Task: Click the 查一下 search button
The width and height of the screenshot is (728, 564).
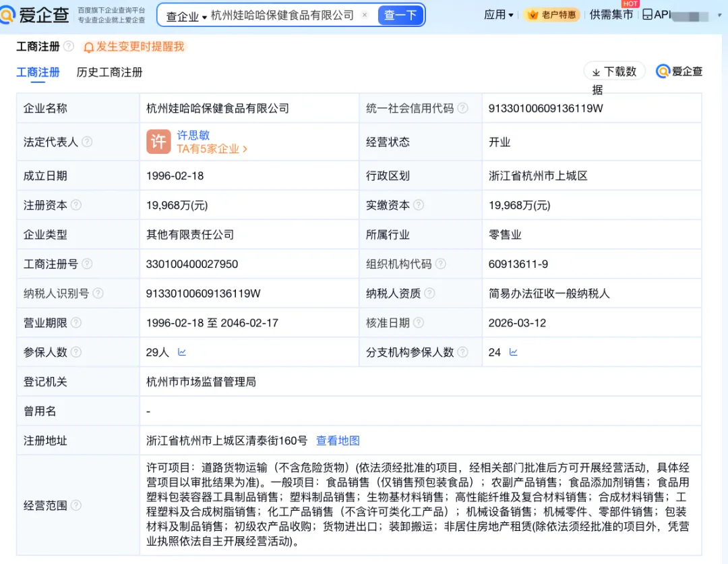Action: (x=400, y=16)
